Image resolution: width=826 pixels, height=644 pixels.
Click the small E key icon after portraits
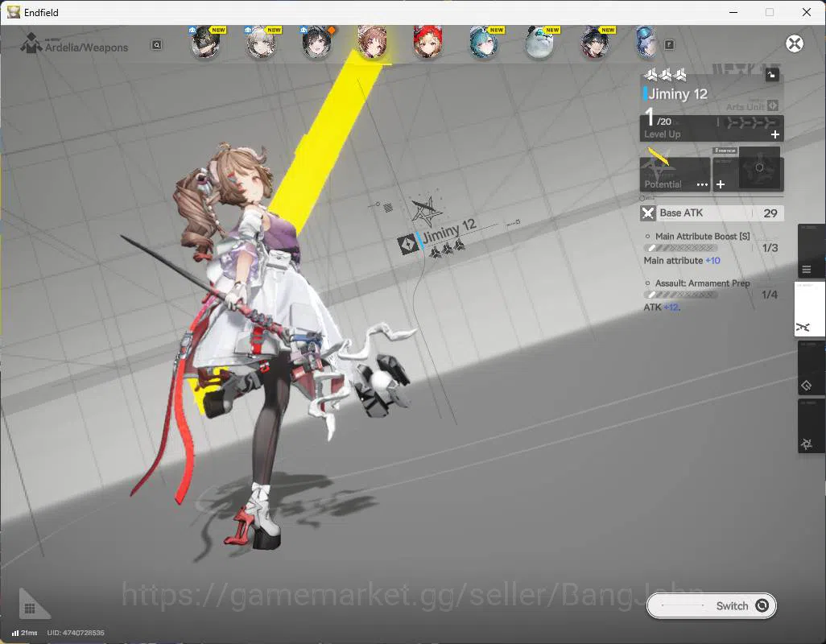[669, 45]
